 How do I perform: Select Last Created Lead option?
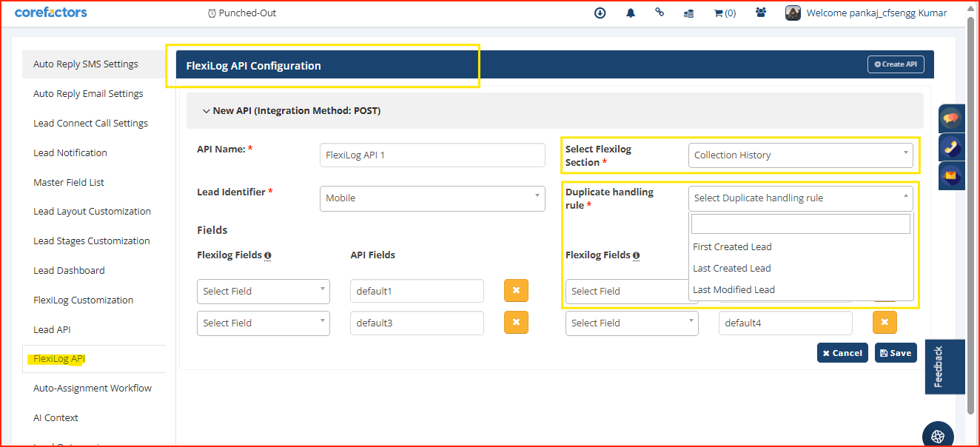801,269
